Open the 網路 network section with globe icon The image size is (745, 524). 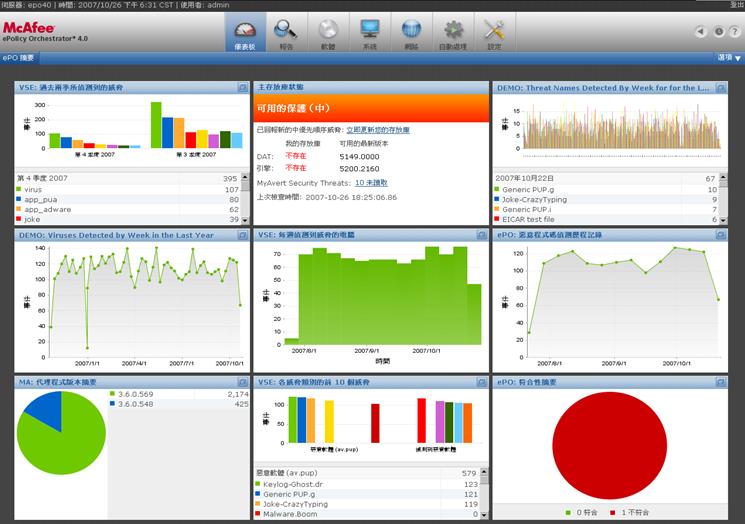(411, 32)
